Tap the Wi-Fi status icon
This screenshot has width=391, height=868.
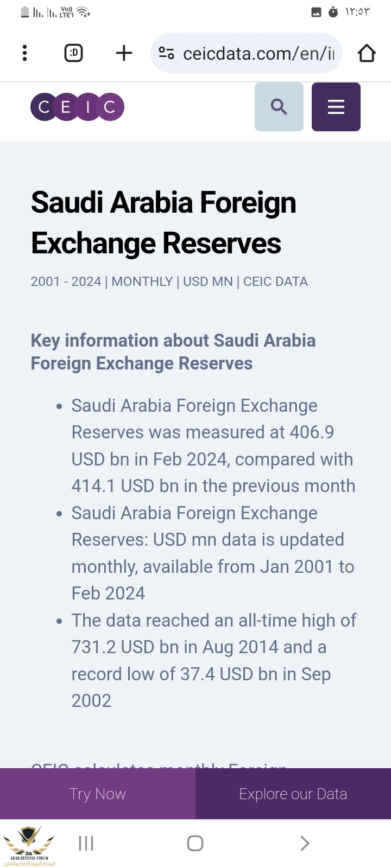84,12
